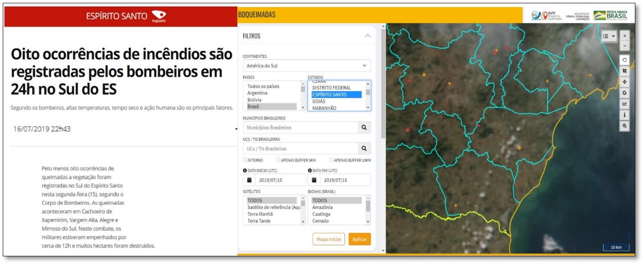The height and width of the screenshot is (265, 644).
Task: Activate the magnifier zoom tool on map
Action: point(624,126)
